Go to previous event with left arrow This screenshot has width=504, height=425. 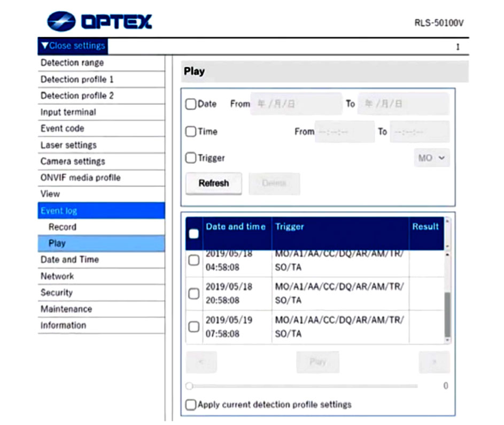(201, 362)
